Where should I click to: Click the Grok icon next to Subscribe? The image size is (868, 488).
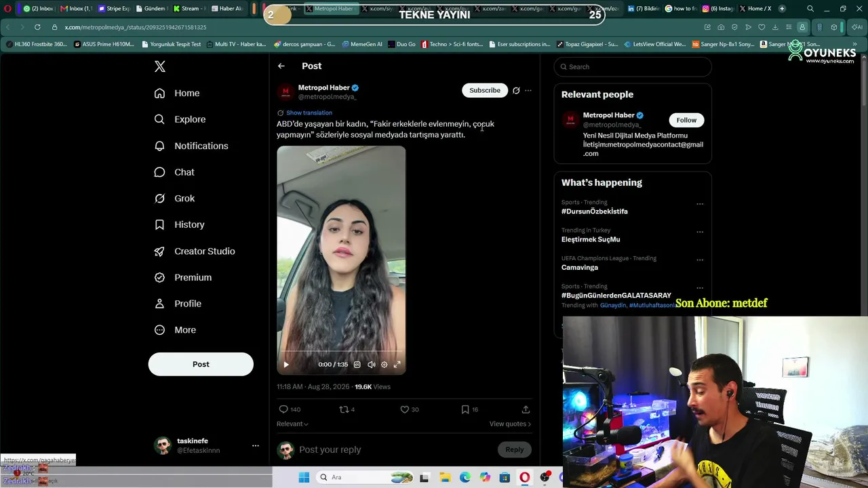(516, 90)
